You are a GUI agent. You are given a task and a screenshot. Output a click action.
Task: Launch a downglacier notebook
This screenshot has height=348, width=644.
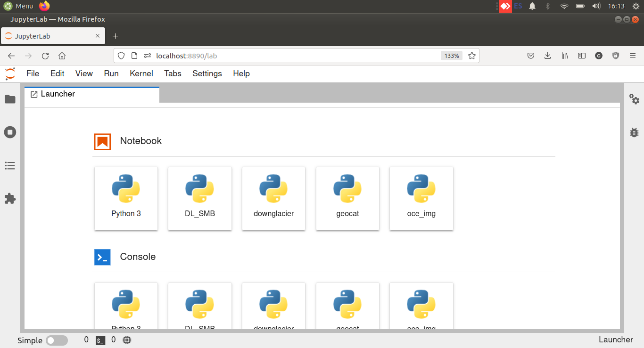pyautogui.click(x=273, y=198)
